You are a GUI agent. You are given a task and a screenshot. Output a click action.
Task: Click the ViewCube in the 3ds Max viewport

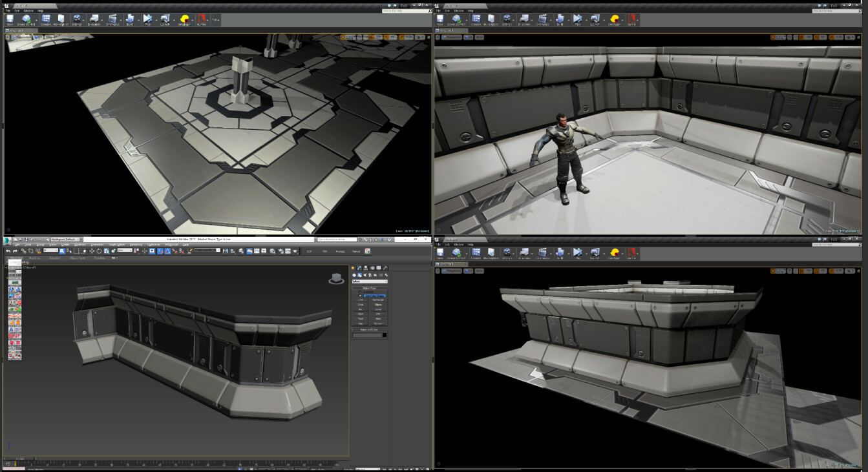(x=336, y=278)
